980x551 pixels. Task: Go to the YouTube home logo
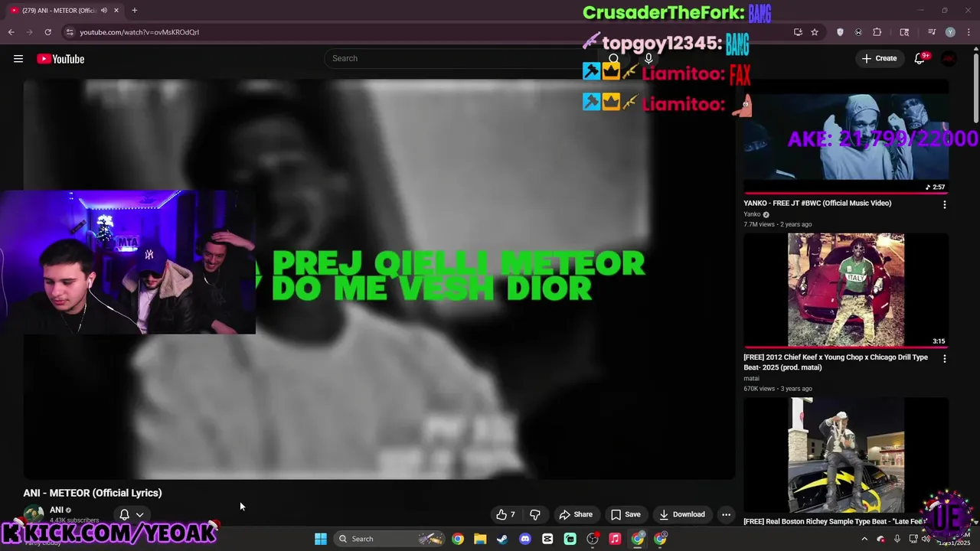pyautogui.click(x=60, y=59)
